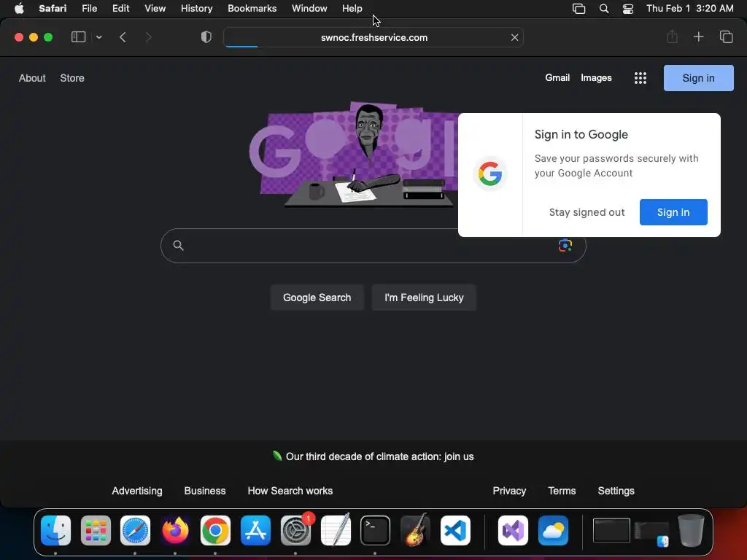Click the swnoc.freshservice.com address bar
The width and height of the screenshot is (747, 560).
pyautogui.click(x=373, y=38)
